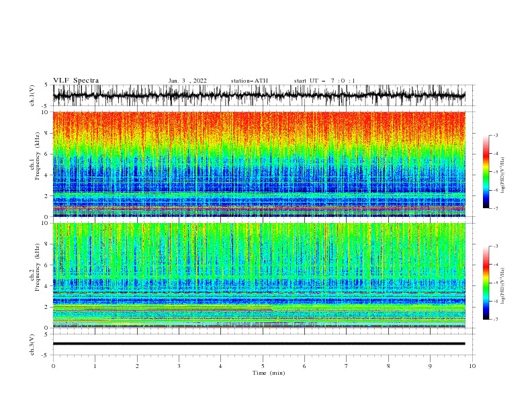Screen dimensions: 532x411
Task: Click the ch.1 spectrogram panel
Action: pos(259,164)
